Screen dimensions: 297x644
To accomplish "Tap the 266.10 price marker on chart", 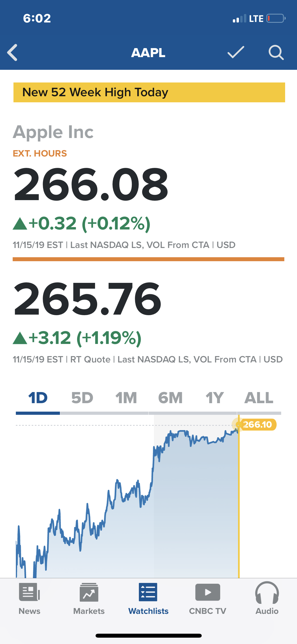I will pos(257,425).
